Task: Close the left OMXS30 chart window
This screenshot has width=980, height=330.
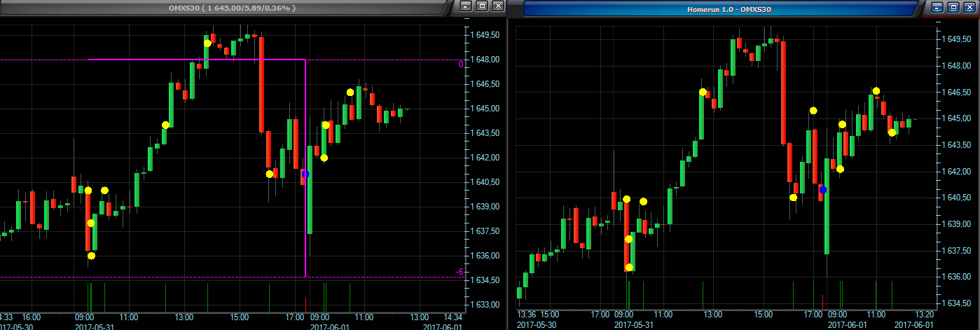Action: pyautogui.click(x=498, y=6)
